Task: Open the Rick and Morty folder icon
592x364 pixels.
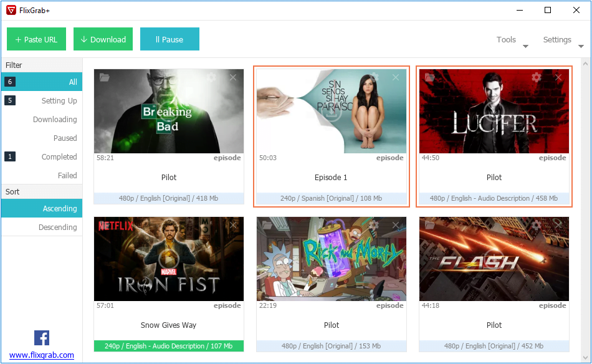Action: [x=267, y=225]
